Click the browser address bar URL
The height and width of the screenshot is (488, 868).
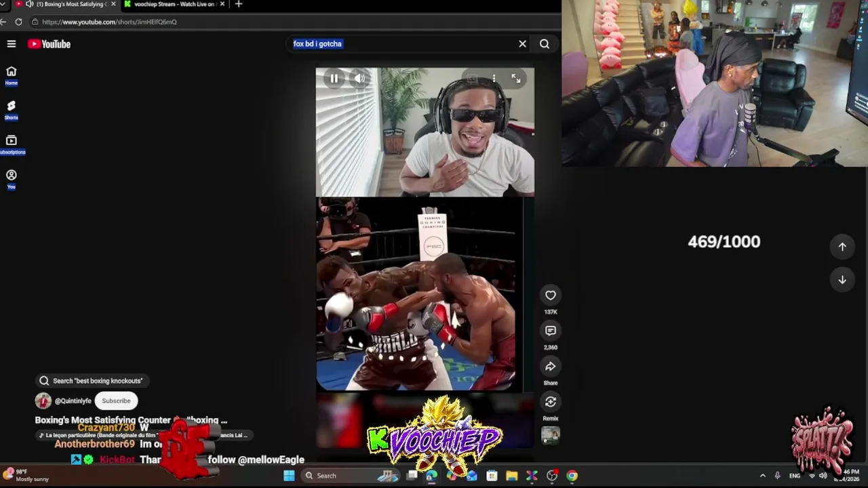coord(109,22)
